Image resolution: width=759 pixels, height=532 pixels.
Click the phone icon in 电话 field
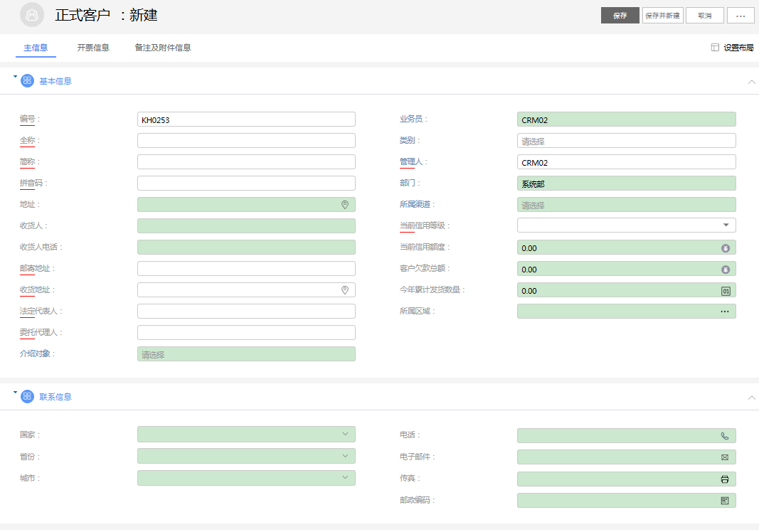tap(725, 436)
